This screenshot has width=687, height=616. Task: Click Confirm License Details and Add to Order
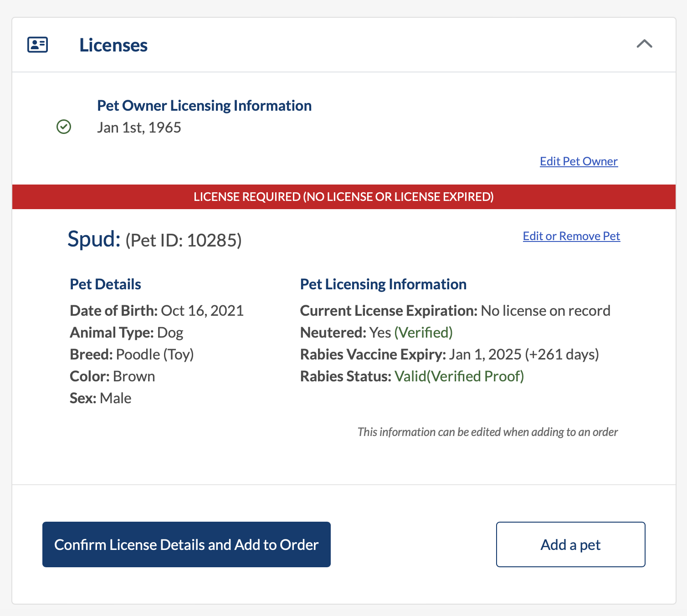(x=186, y=544)
